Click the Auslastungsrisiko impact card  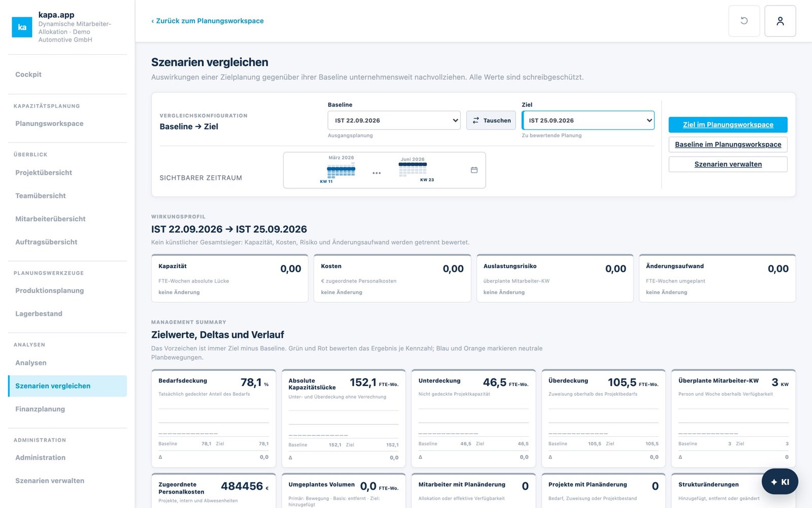click(x=555, y=278)
